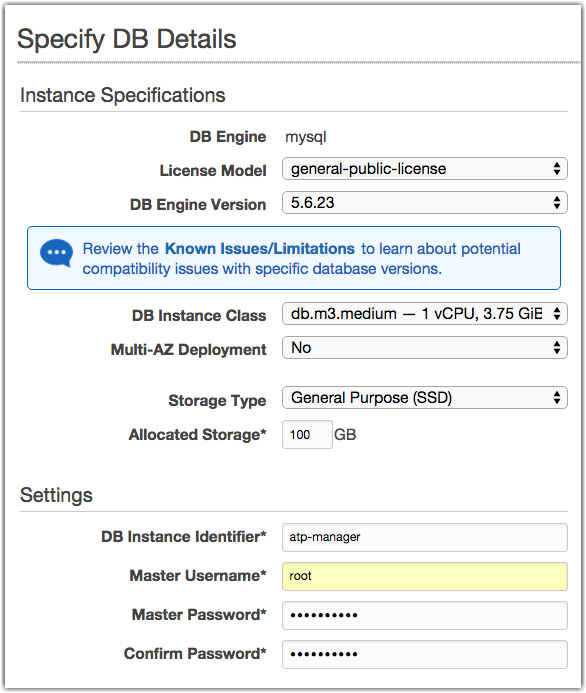Change the Multi-AZ Deployment No selector

tap(425, 348)
